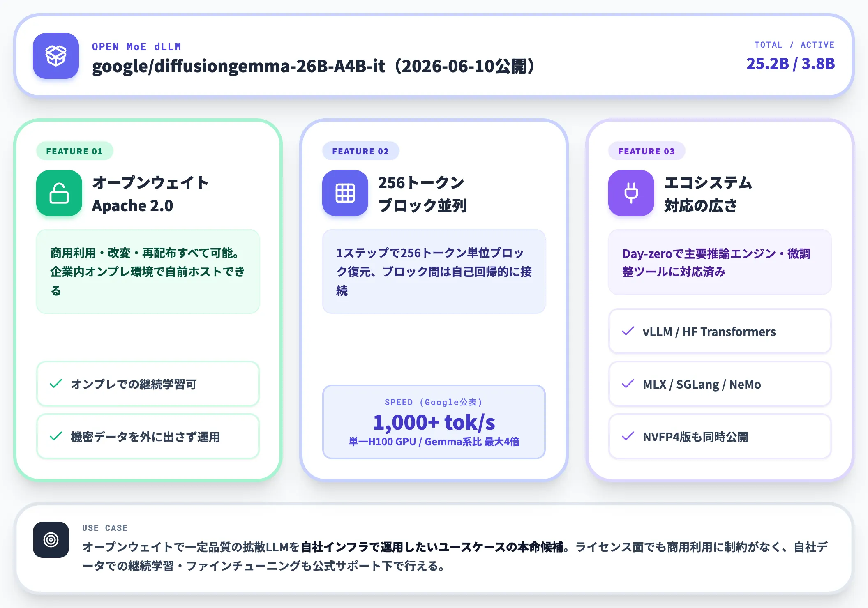Click checkmark beside vLLM / HF Transformers
The image size is (868, 608).
point(628,331)
